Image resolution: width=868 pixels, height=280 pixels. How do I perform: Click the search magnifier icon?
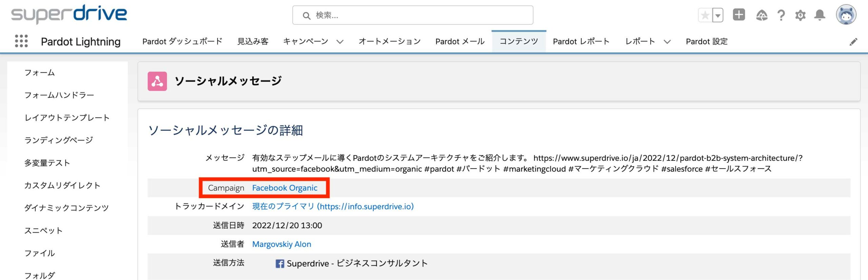click(307, 16)
